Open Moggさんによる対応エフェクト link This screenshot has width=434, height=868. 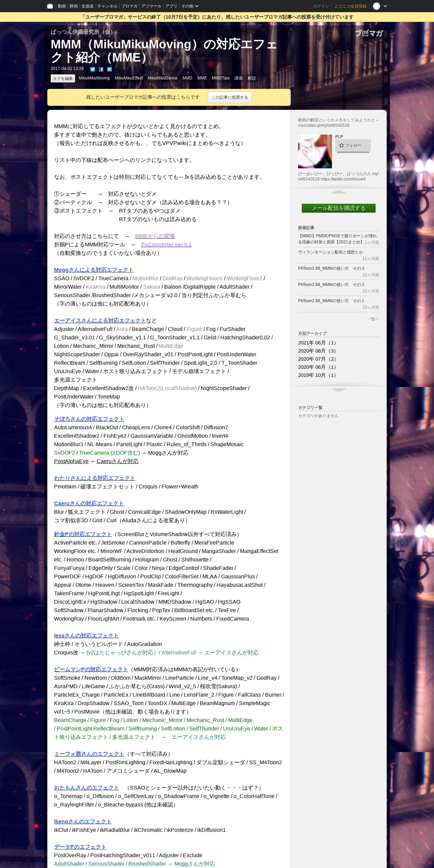(x=94, y=270)
